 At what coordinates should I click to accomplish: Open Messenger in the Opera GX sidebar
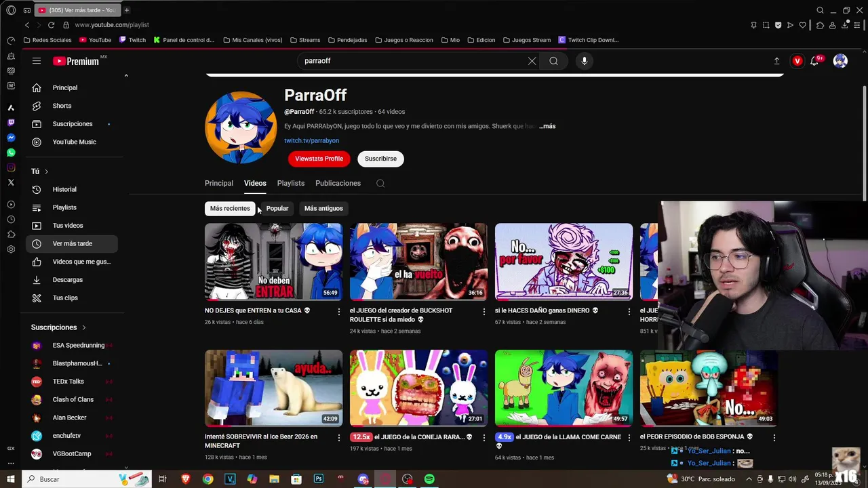(11, 138)
